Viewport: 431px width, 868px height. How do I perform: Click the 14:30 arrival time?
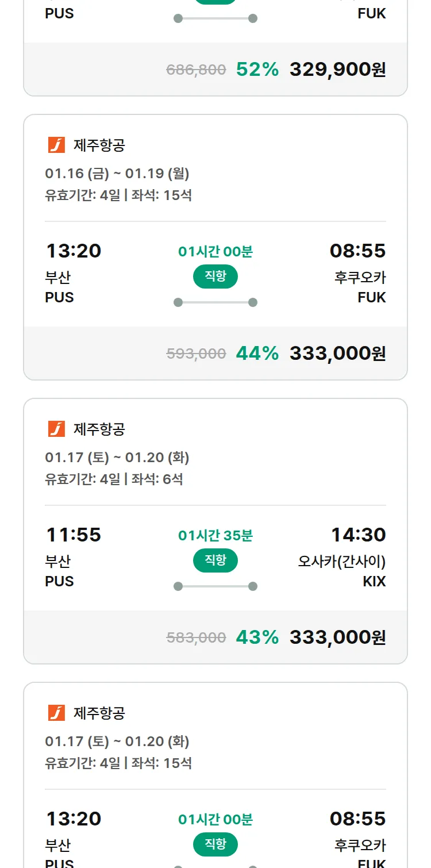(x=358, y=535)
